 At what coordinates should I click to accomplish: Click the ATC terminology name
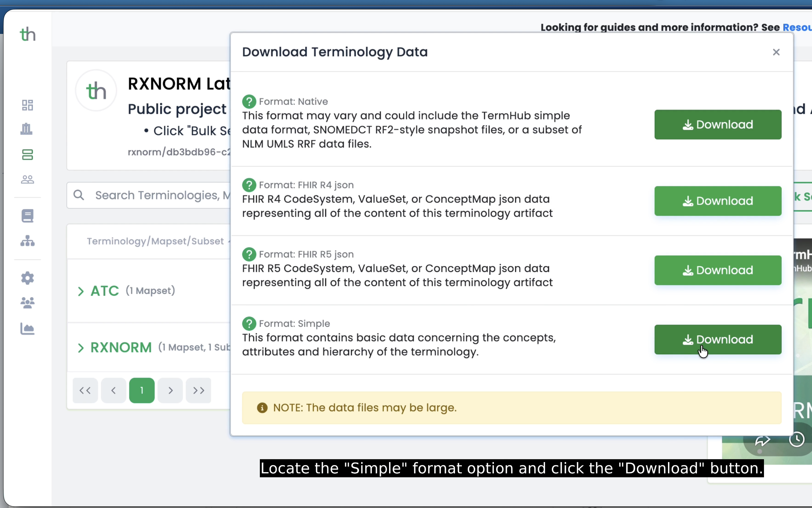tap(105, 291)
